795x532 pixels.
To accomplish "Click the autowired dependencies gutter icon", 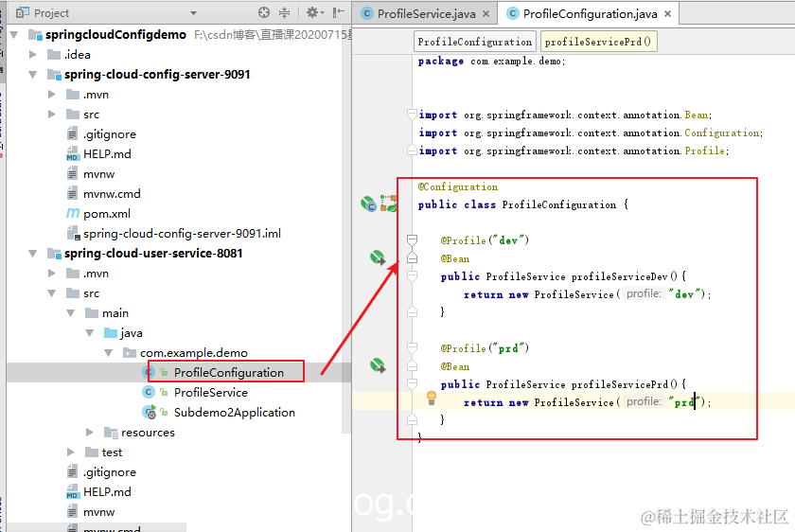I will click(389, 204).
